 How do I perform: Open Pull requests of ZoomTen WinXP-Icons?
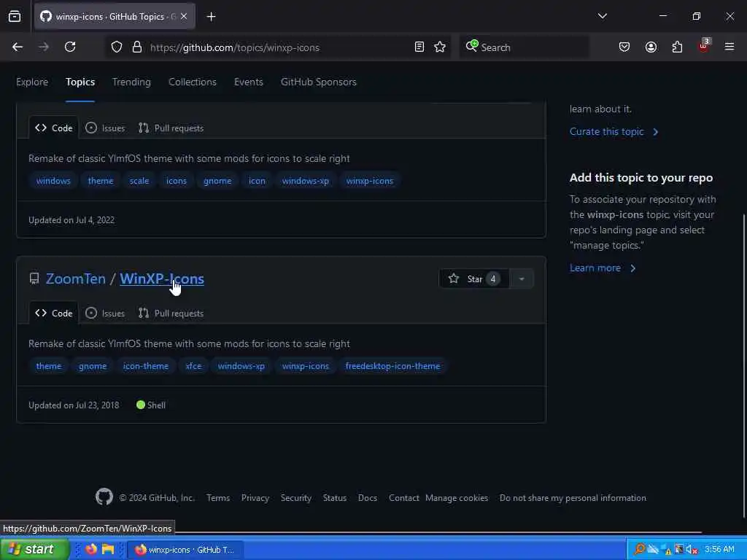click(x=171, y=314)
